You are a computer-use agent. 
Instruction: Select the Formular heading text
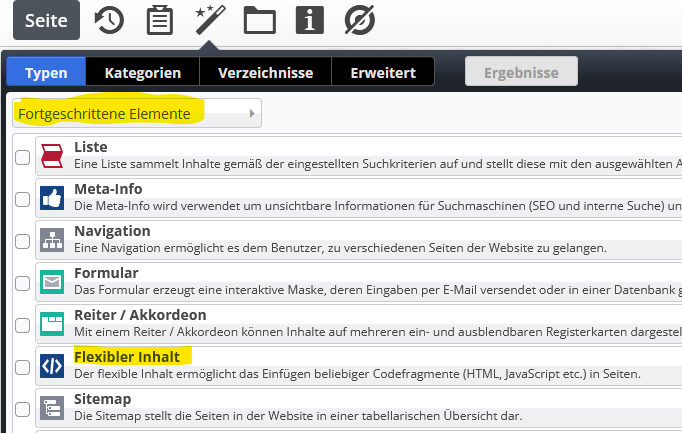click(106, 273)
